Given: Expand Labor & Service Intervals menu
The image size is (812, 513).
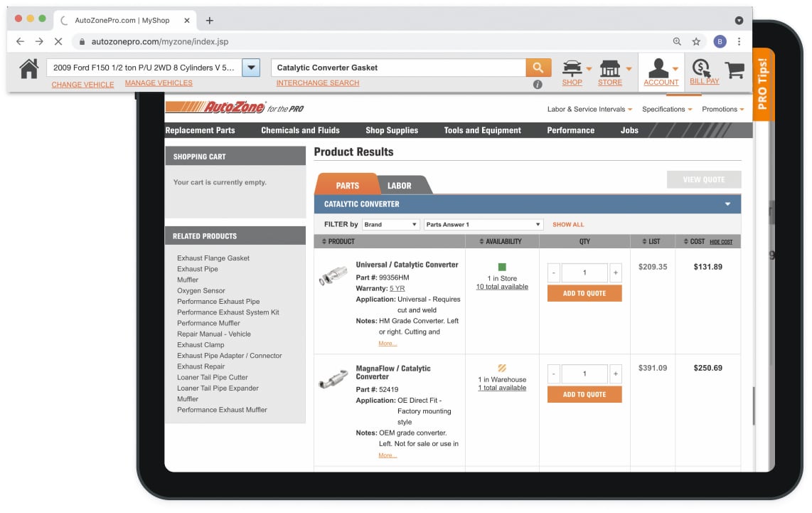Looking at the screenshot, I should coord(590,110).
